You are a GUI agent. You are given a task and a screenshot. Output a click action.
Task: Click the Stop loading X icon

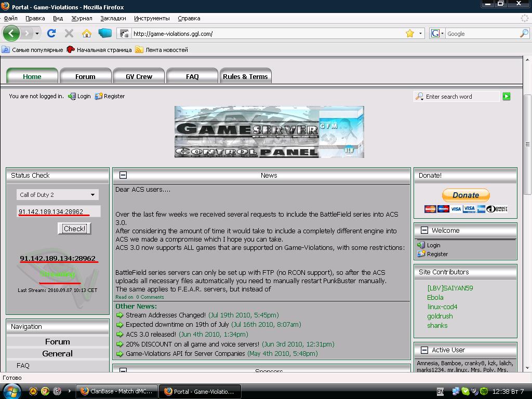coord(69,33)
